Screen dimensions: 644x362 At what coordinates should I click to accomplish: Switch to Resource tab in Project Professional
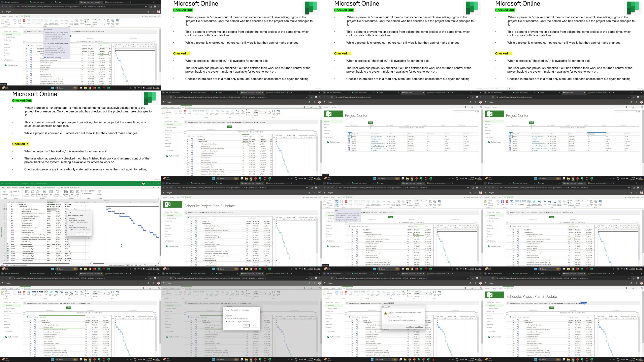(x=14, y=188)
